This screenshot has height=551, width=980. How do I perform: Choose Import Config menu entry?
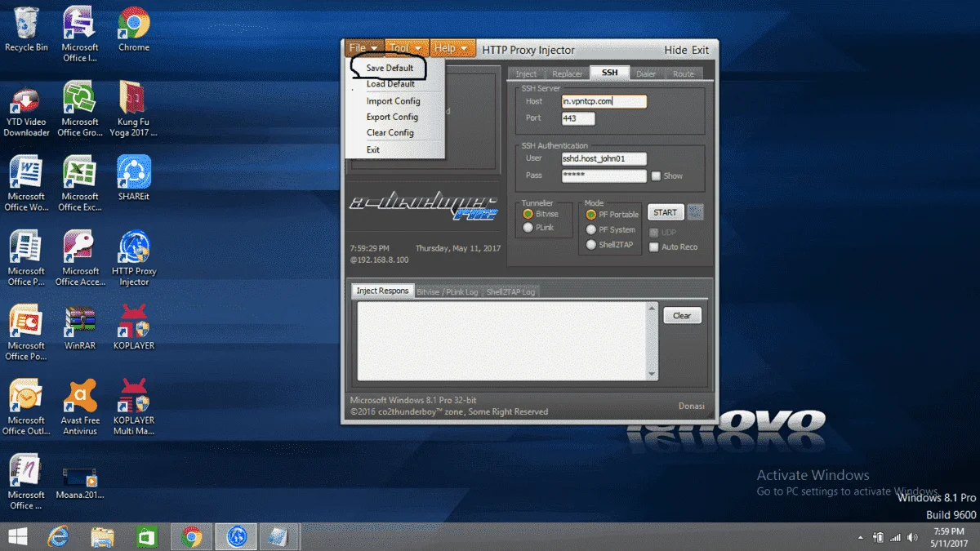coord(393,101)
